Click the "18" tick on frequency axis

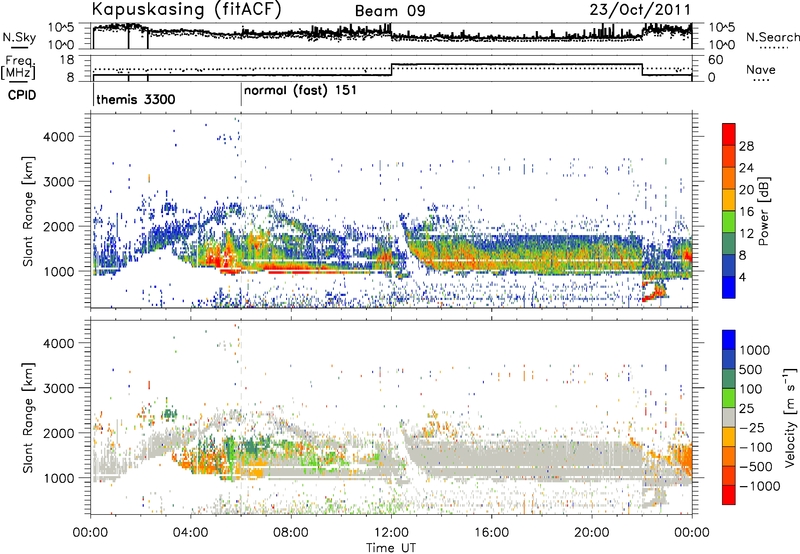coord(67,60)
